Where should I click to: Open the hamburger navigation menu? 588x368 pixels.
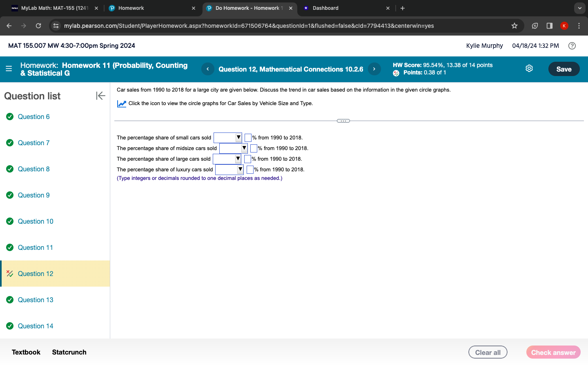click(x=9, y=69)
